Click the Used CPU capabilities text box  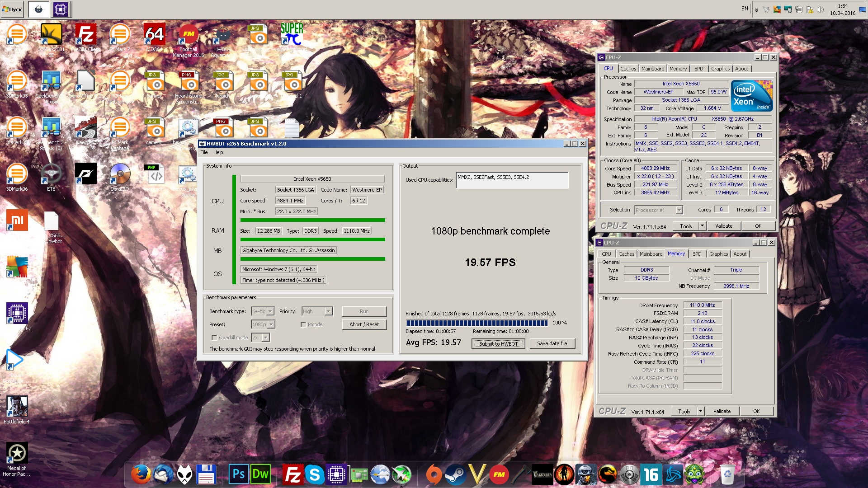[512, 180]
